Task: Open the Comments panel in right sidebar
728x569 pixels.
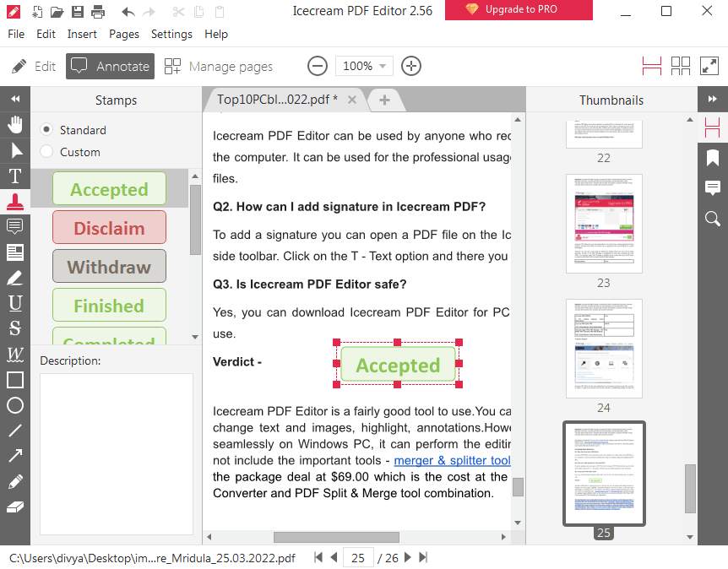Action: 713,187
